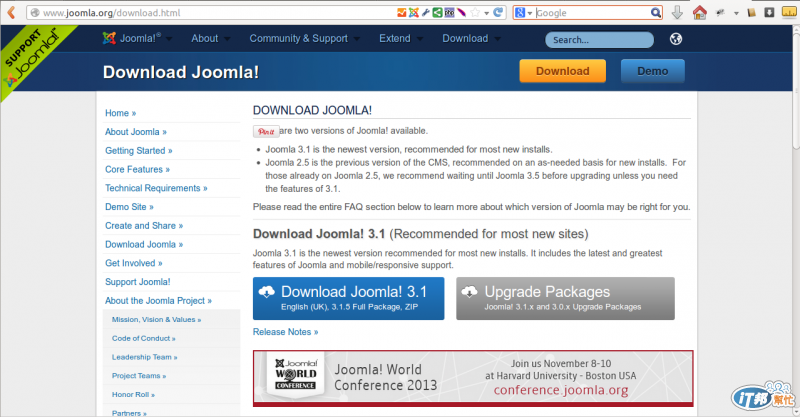Focus the Google search input
Viewport: 800px width, 417px height.
point(592,13)
